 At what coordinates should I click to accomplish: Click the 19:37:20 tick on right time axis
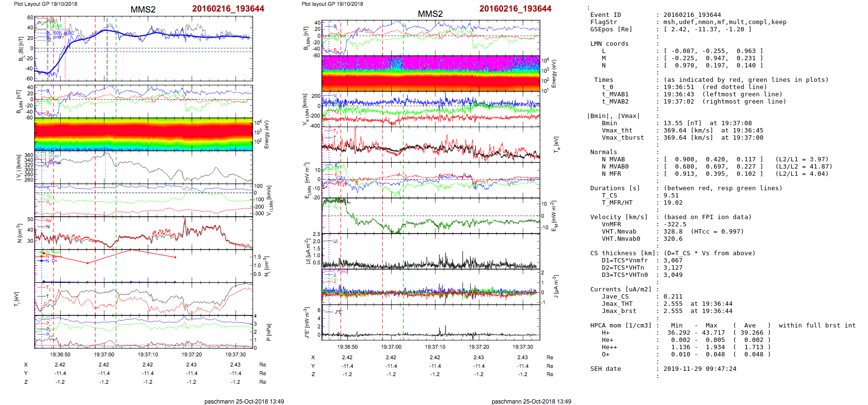pos(479,346)
